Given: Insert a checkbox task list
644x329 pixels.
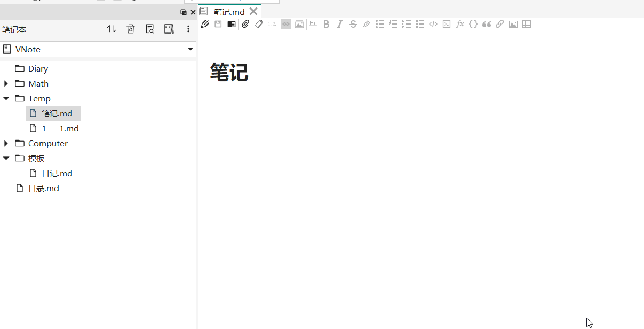Looking at the screenshot, I should (407, 24).
